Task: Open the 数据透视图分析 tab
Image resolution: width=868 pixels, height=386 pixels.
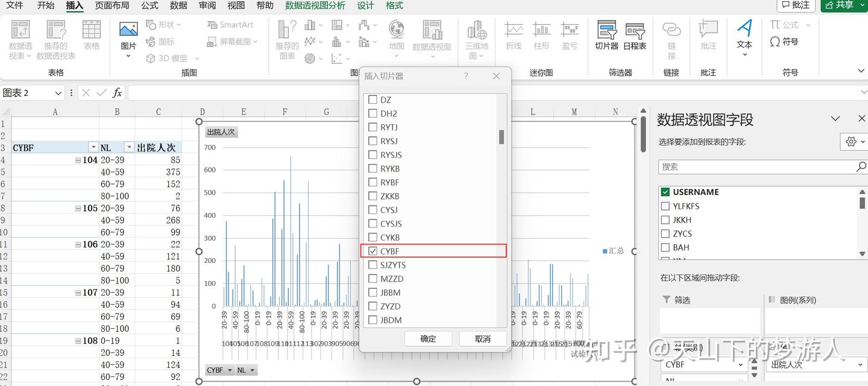Action: [x=315, y=5]
